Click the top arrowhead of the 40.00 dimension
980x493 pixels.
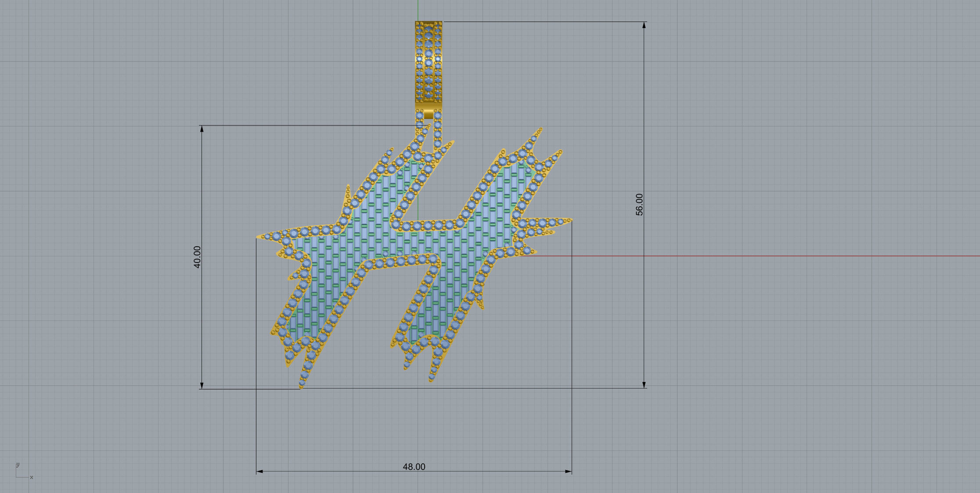point(202,129)
